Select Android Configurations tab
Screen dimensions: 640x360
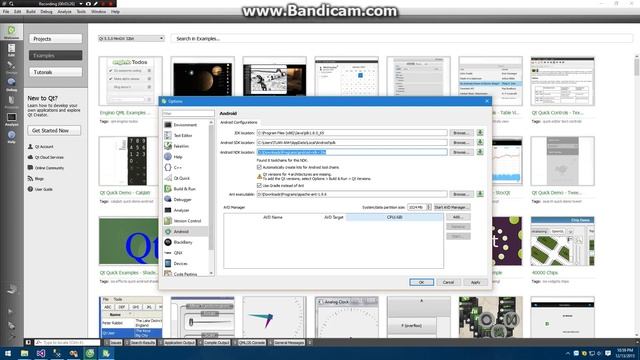point(239,122)
